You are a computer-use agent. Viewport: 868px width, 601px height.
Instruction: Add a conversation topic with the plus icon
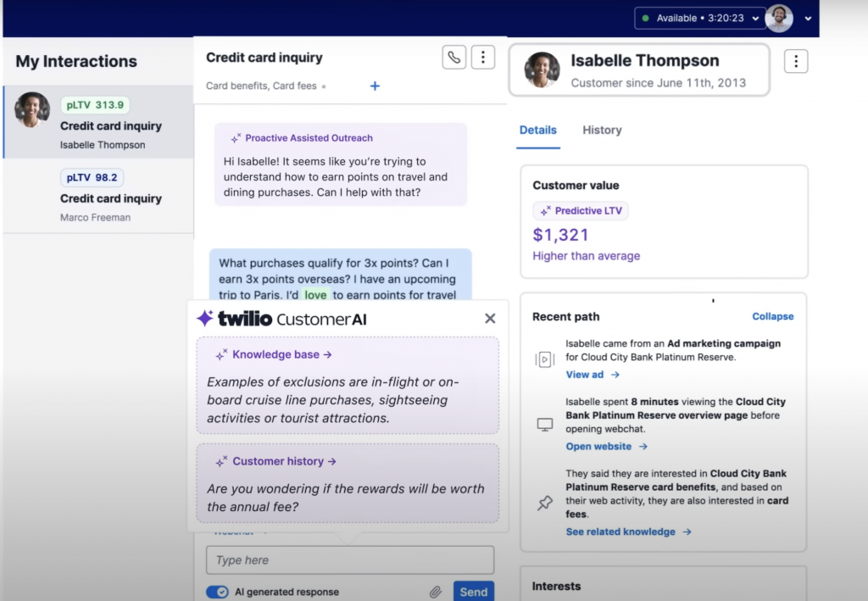pyautogui.click(x=375, y=86)
